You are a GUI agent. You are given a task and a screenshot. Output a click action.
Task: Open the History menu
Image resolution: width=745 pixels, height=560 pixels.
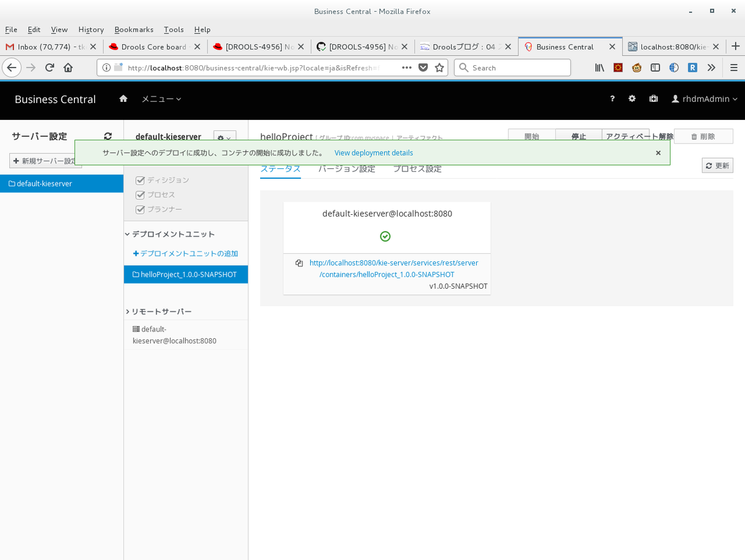click(x=91, y=29)
